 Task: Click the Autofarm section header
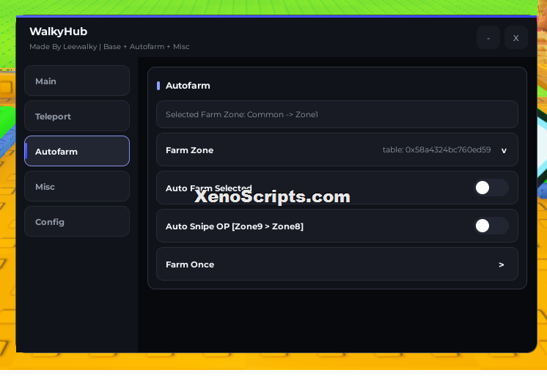(x=188, y=86)
